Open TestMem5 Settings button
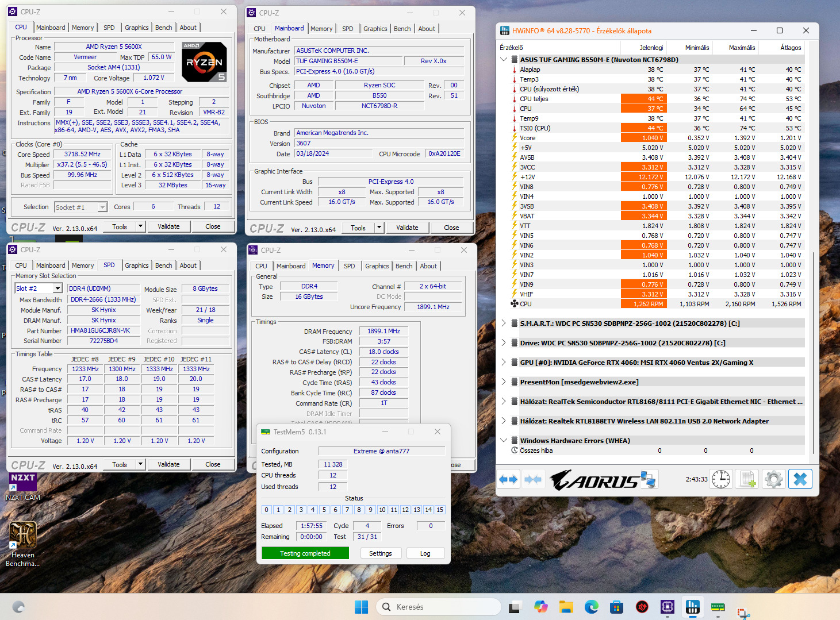 click(381, 553)
